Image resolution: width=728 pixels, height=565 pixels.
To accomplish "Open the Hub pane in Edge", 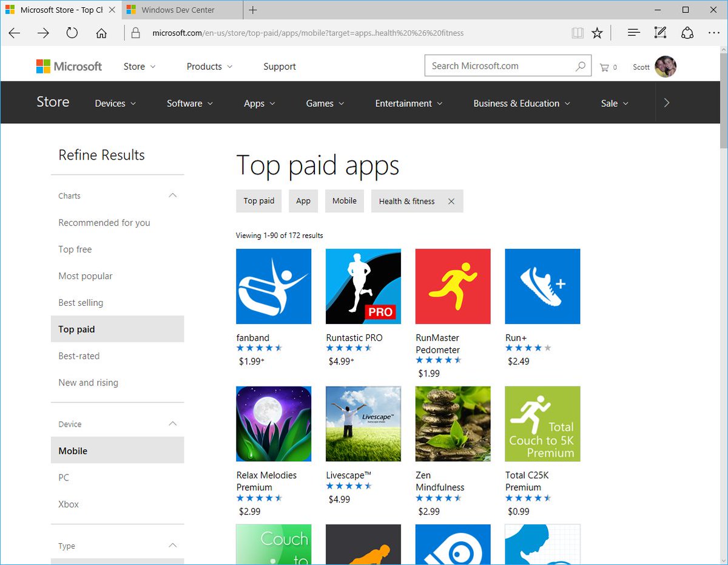I will coord(633,33).
